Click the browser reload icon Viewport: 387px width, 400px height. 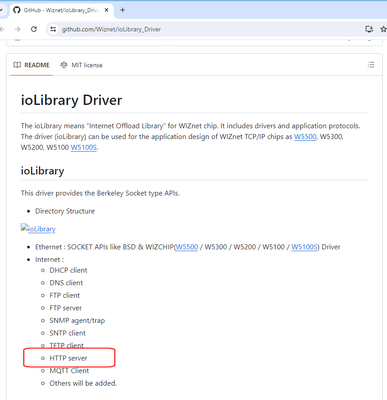click(34, 29)
